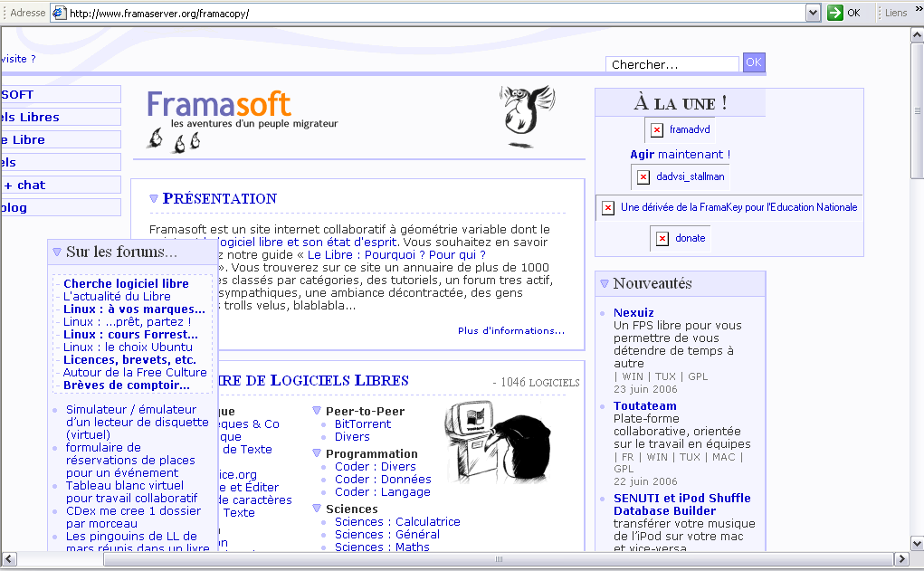Open Autour de la Free Culture forum
This screenshot has height=571, width=924.
(135, 373)
